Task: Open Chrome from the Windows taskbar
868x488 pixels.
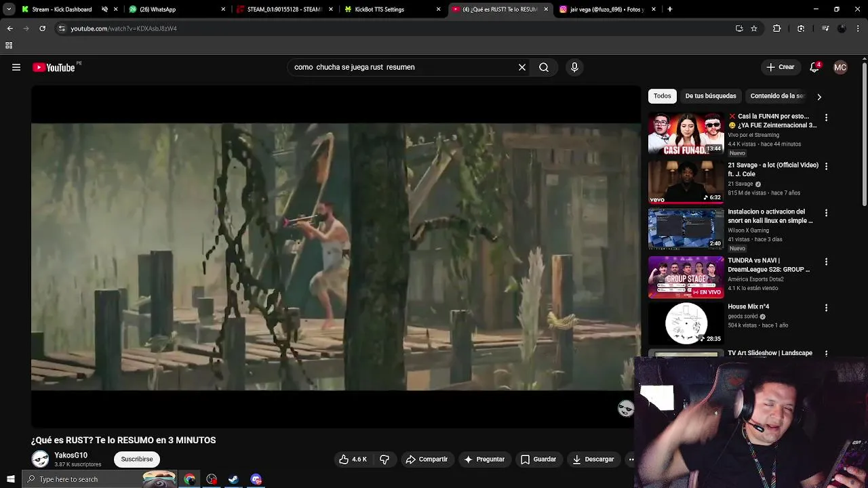Action: pyautogui.click(x=189, y=479)
